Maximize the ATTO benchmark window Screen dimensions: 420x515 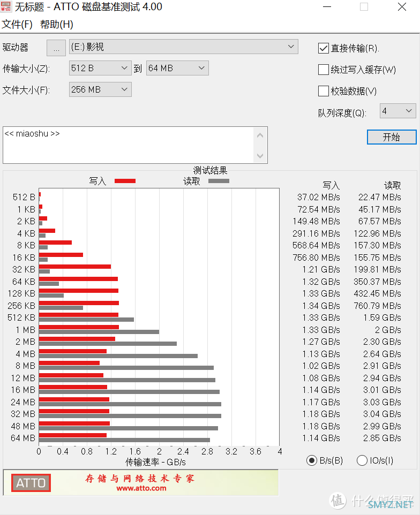point(364,7)
